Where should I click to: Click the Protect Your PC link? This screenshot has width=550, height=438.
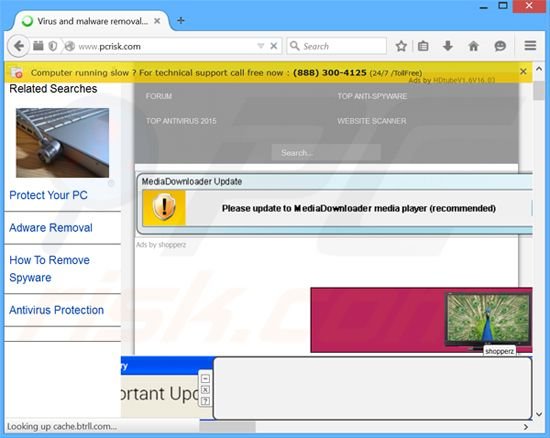pyautogui.click(x=48, y=195)
